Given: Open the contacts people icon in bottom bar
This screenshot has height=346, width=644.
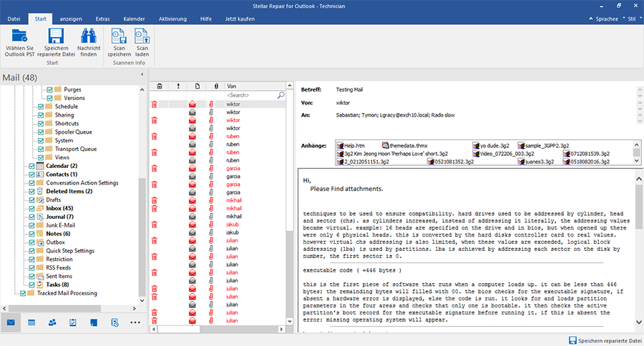Looking at the screenshot, I should [x=53, y=322].
